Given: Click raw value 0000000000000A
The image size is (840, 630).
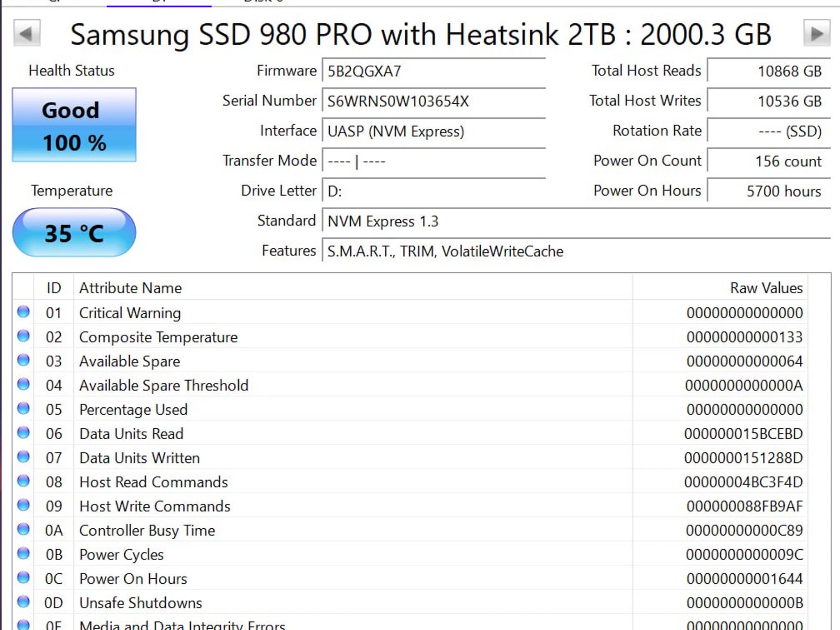Looking at the screenshot, I should [744, 386].
